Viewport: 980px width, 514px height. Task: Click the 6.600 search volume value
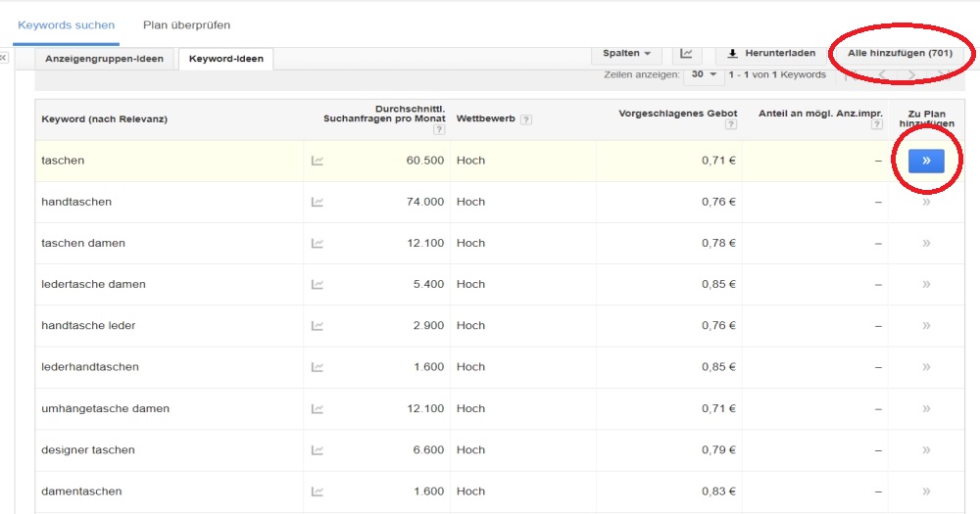click(x=428, y=449)
